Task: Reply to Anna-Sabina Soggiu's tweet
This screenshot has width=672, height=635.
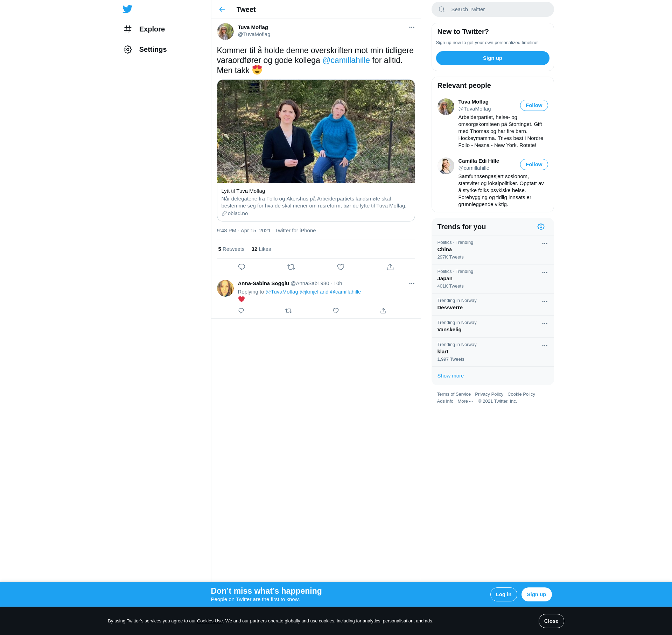Action: click(x=241, y=311)
